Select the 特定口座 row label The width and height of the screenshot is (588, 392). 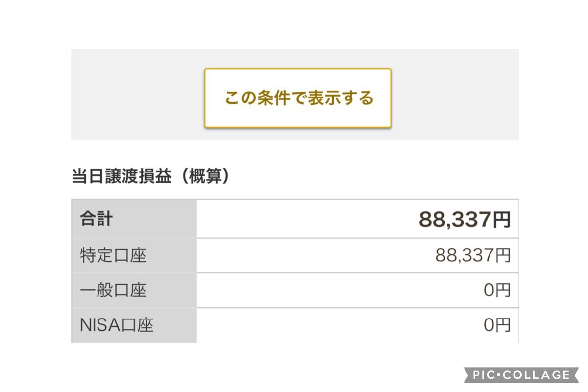(x=113, y=256)
